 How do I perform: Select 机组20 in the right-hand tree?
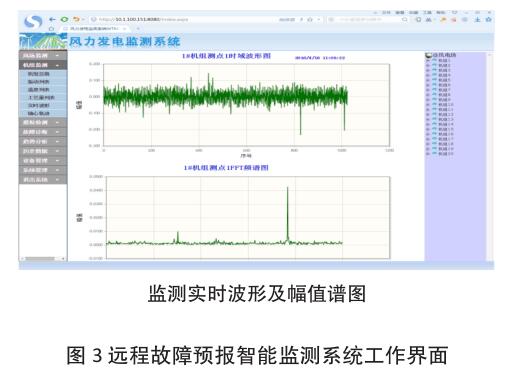tap(445, 154)
